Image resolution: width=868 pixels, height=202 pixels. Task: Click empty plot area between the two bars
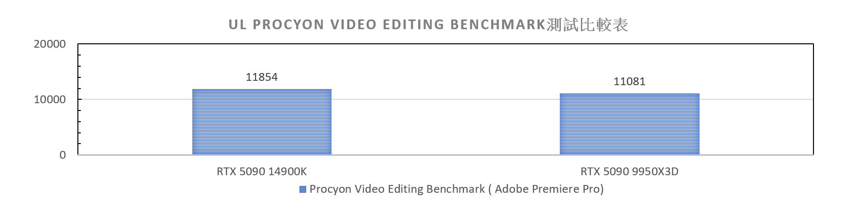(x=445, y=128)
